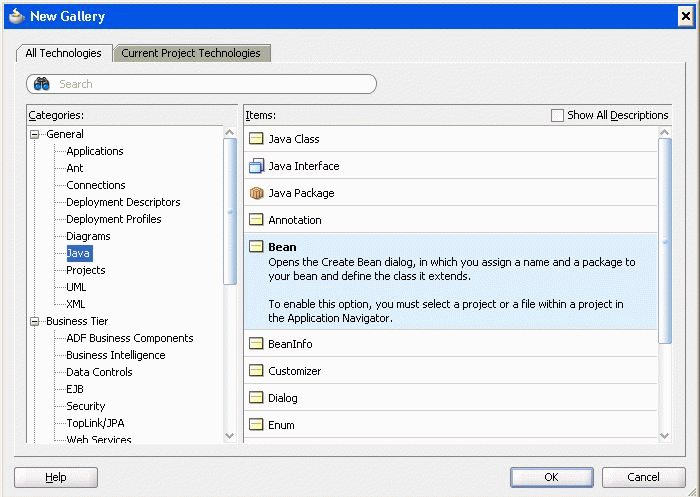This screenshot has width=700, height=497.
Task: Click the BeanInfo item icon
Action: point(256,344)
